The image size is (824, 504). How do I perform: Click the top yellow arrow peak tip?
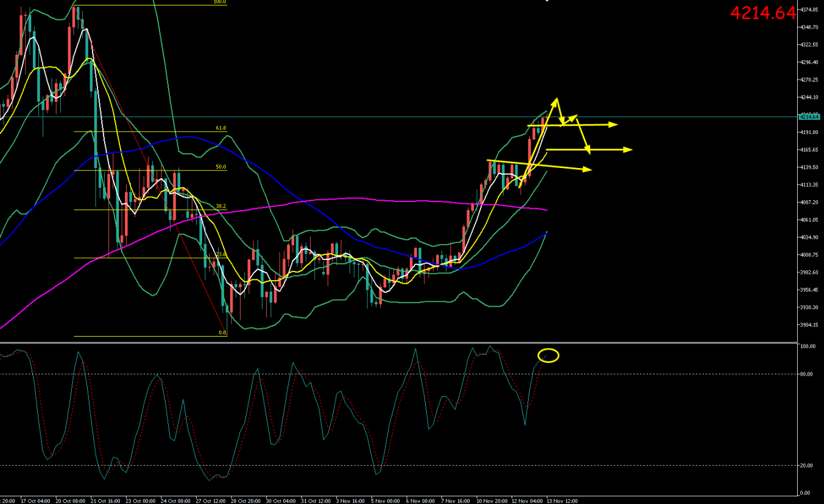[555, 99]
